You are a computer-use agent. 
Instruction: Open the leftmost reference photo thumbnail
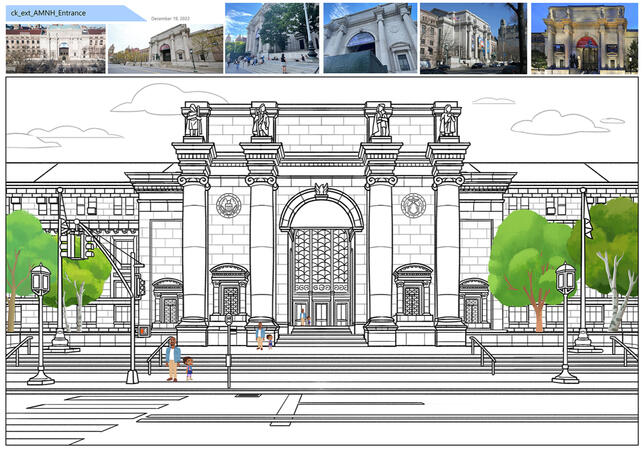[55, 48]
